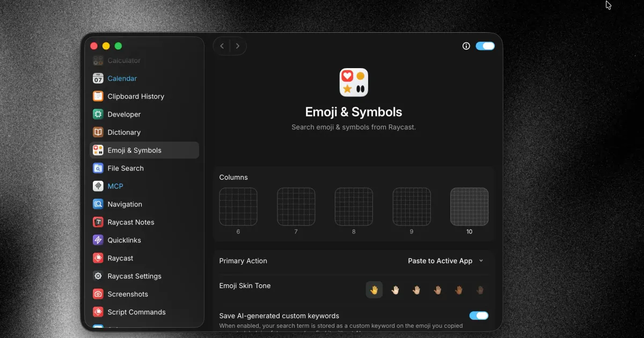The width and height of the screenshot is (644, 338).
Task: Open the Primary Action dropdown
Action: 445,261
